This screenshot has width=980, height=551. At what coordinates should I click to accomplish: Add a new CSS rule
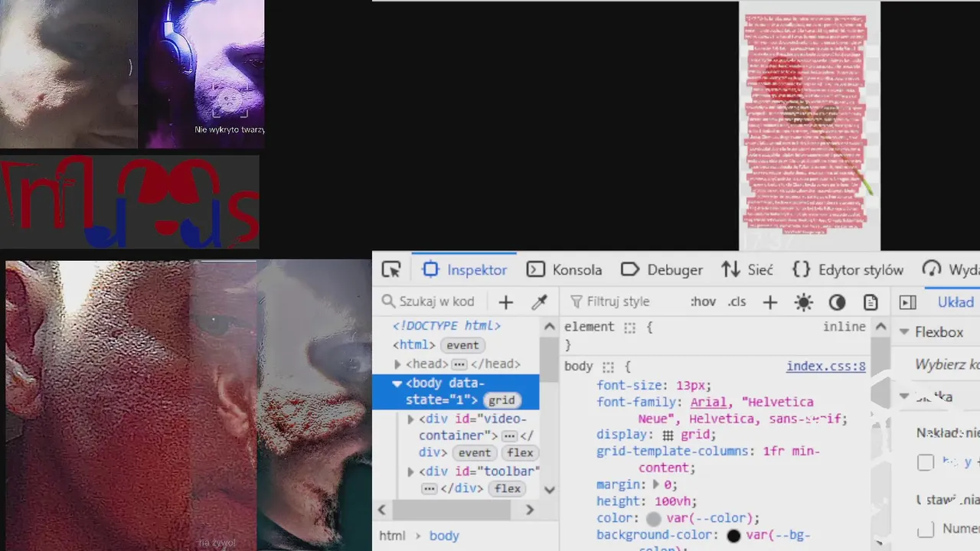770,302
